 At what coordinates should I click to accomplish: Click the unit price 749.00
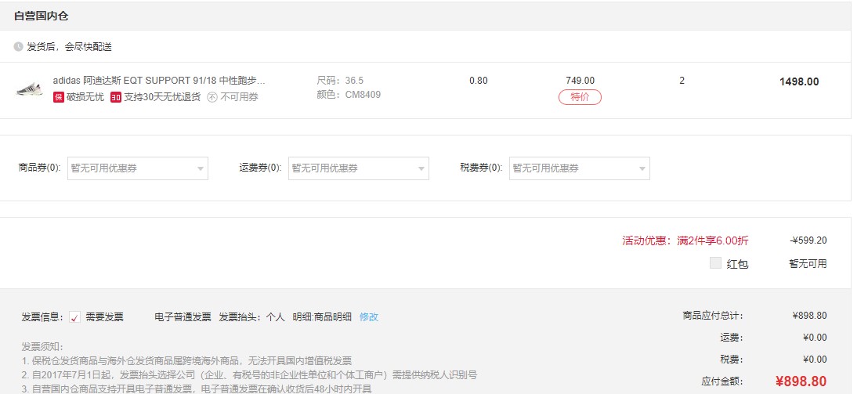click(x=580, y=80)
